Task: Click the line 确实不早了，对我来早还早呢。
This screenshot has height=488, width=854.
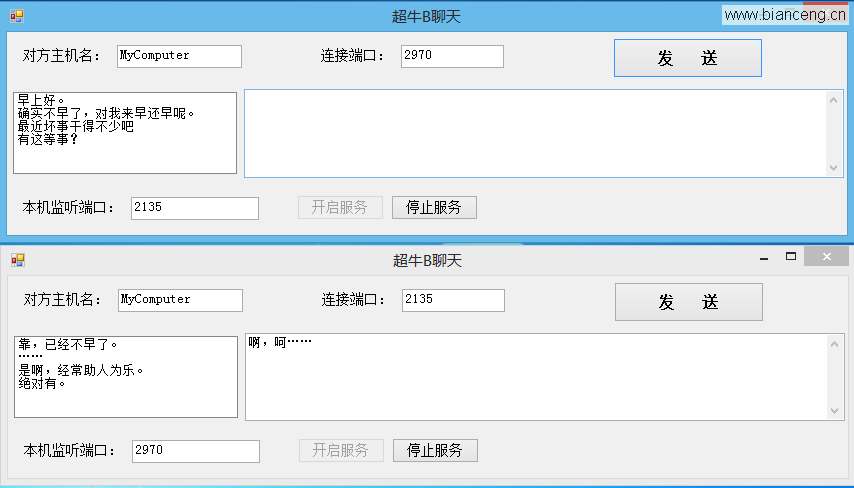Action: click(106, 113)
